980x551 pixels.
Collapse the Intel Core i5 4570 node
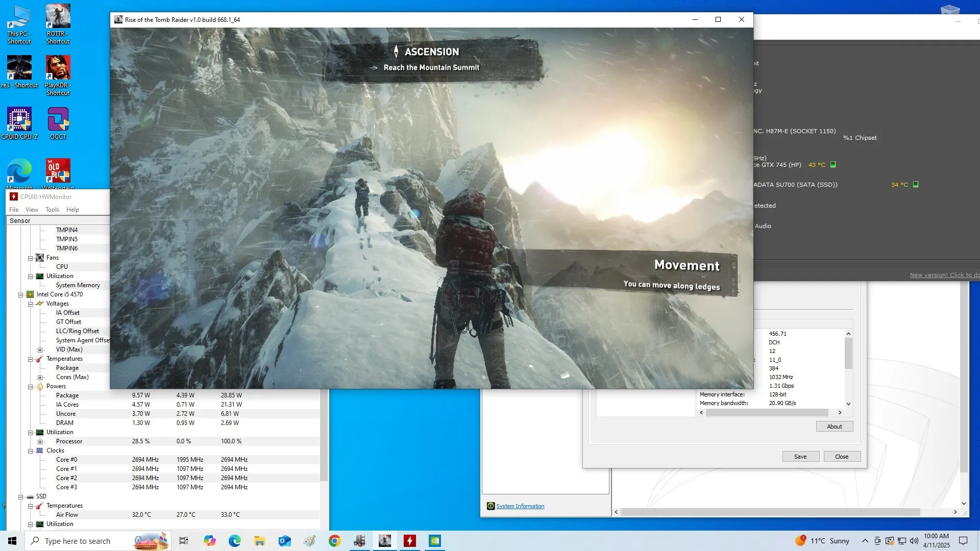(20, 294)
